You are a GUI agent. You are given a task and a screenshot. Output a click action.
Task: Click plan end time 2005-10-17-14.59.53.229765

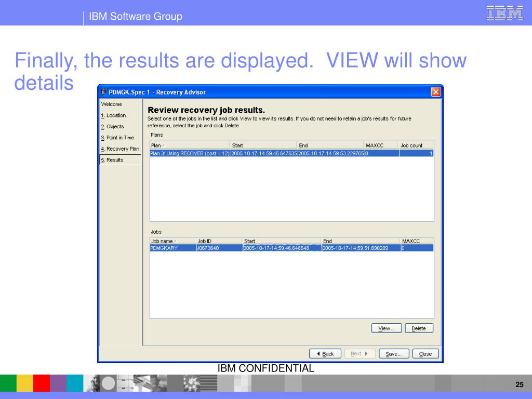331,153
